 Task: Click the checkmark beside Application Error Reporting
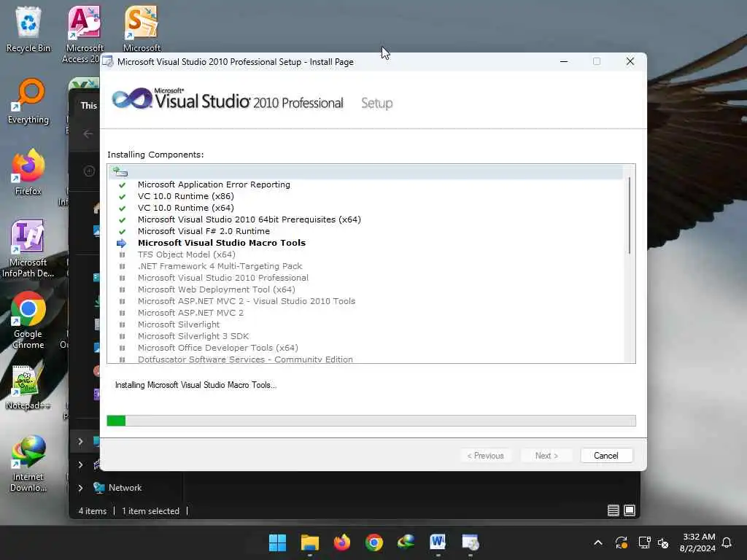coord(122,184)
